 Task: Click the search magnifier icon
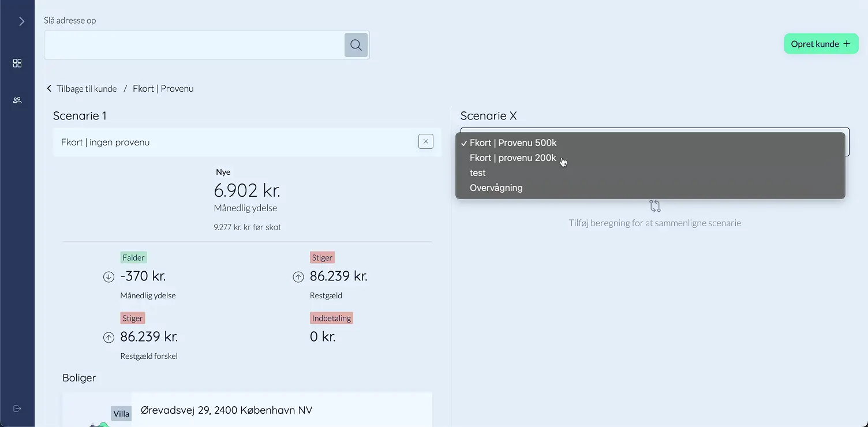point(356,45)
